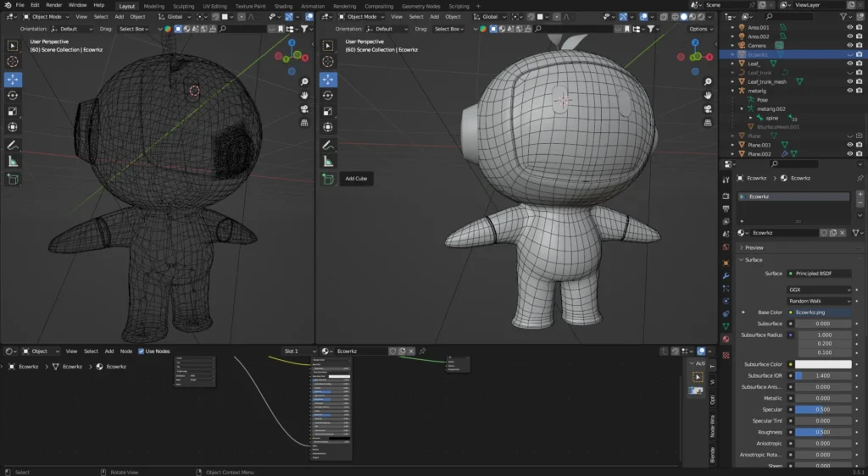The image size is (868, 476).
Task: Click the Options button in right viewport header
Action: [699, 29]
